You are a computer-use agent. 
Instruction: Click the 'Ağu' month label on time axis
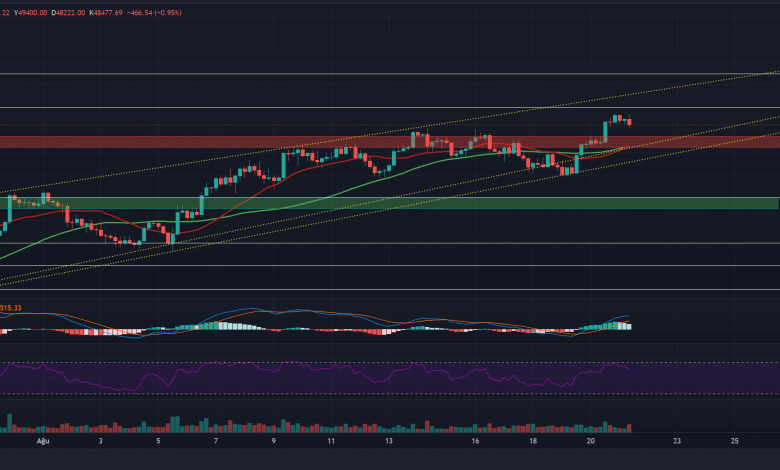pyautogui.click(x=42, y=439)
